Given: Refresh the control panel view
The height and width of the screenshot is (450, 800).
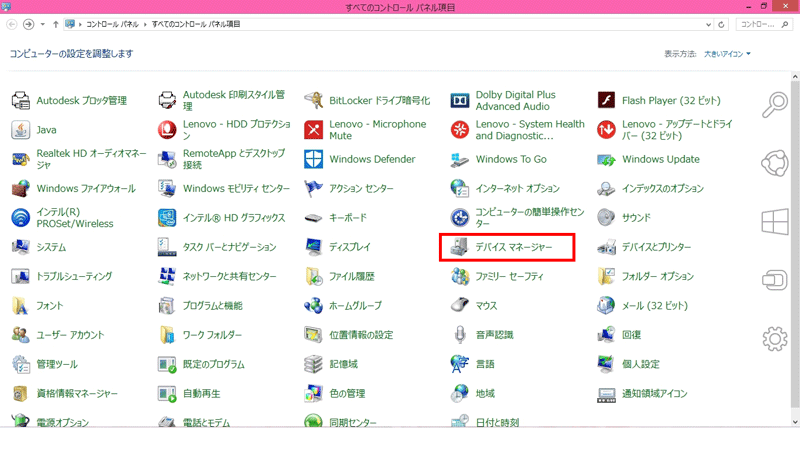Looking at the screenshot, I should coord(721,24).
